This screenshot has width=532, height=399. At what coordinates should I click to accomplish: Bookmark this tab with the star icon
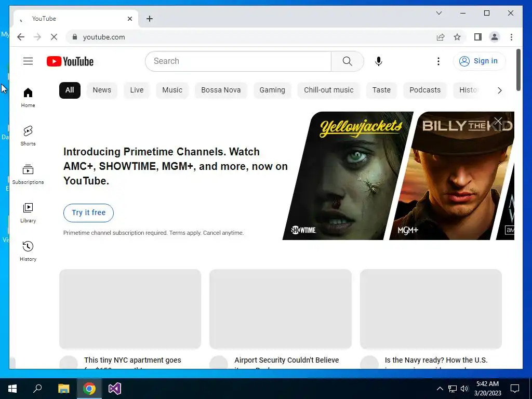point(457,37)
